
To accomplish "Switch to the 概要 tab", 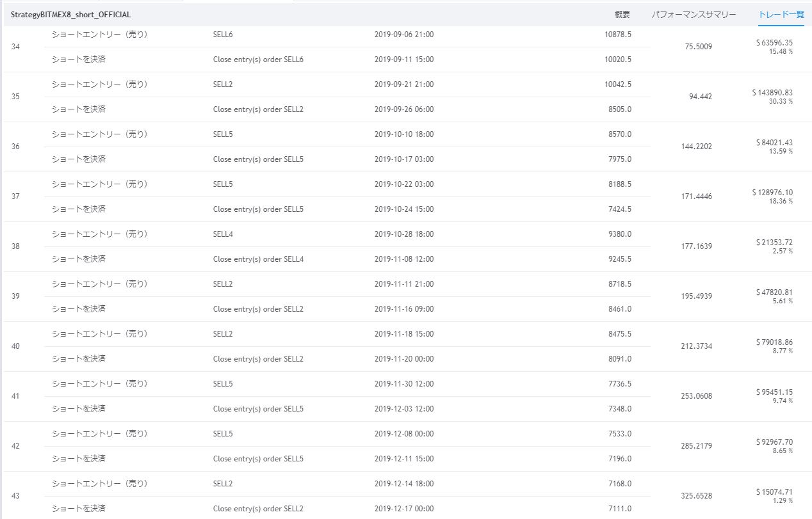I will [x=622, y=14].
